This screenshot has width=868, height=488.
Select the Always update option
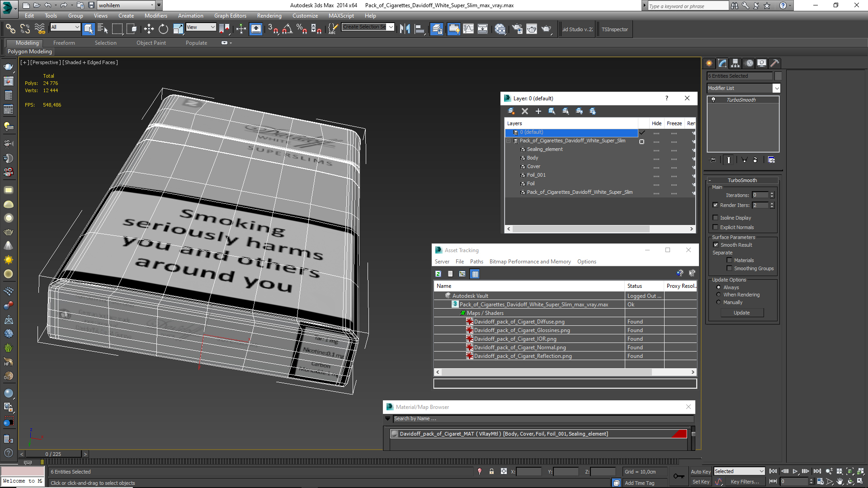(x=718, y=287)
